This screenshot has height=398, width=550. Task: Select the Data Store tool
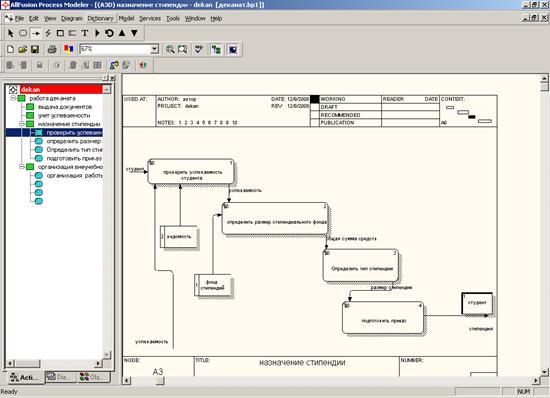(73, 33)
